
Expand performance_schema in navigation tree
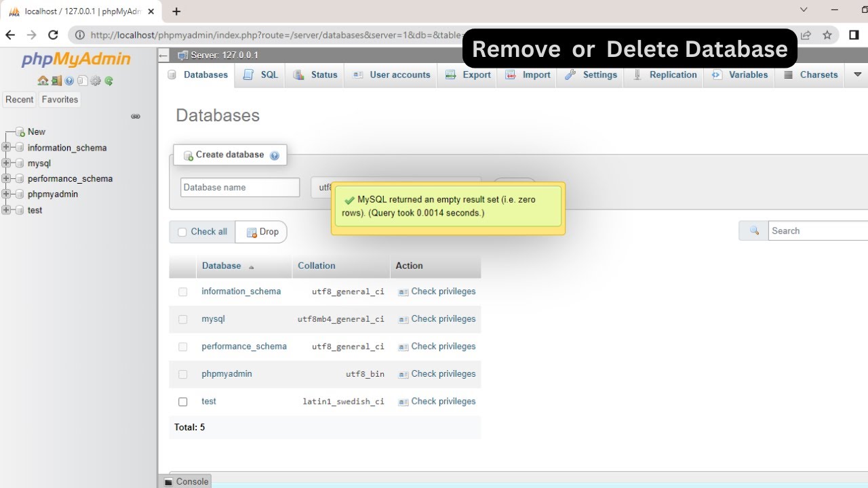coord(7,179)
